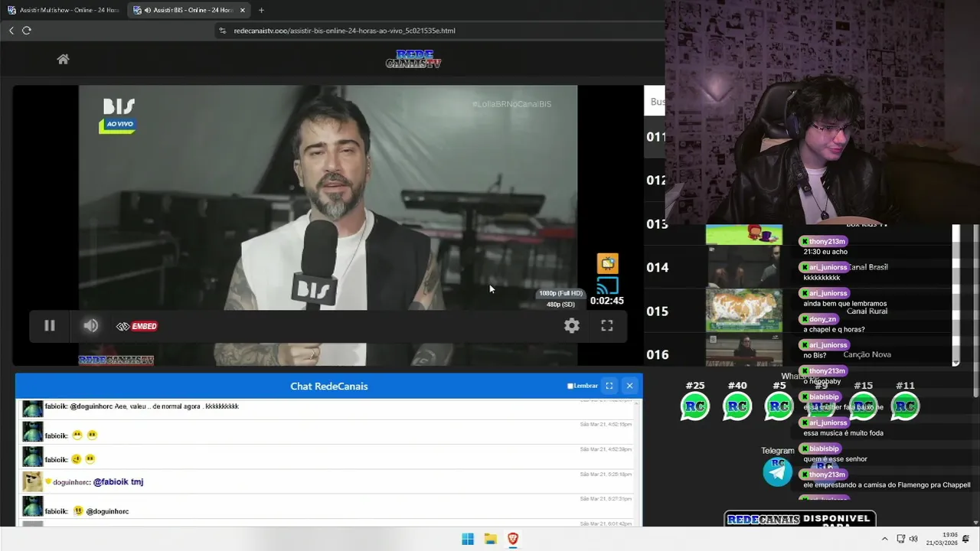980x551 pixels.
Task: Mute the BIS tab via speaker icon
Action: pyautogui.click(x=147, y=10)
